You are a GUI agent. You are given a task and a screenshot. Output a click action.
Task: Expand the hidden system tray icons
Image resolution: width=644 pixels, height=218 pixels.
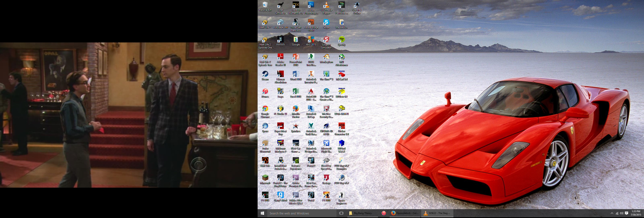612,213
